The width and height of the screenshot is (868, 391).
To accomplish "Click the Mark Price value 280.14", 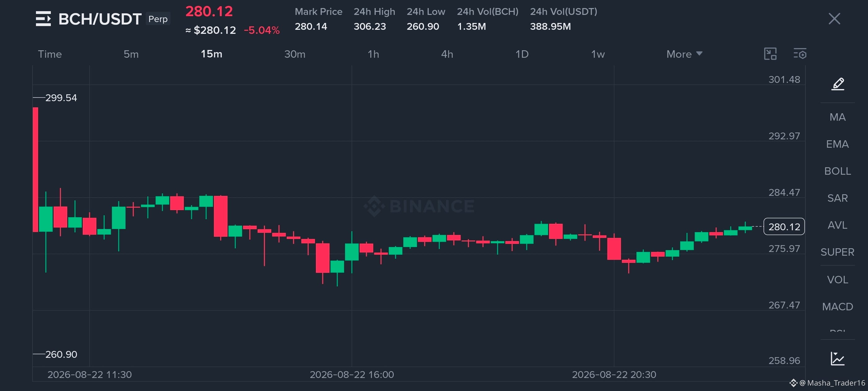I will (x=311, y=26).
